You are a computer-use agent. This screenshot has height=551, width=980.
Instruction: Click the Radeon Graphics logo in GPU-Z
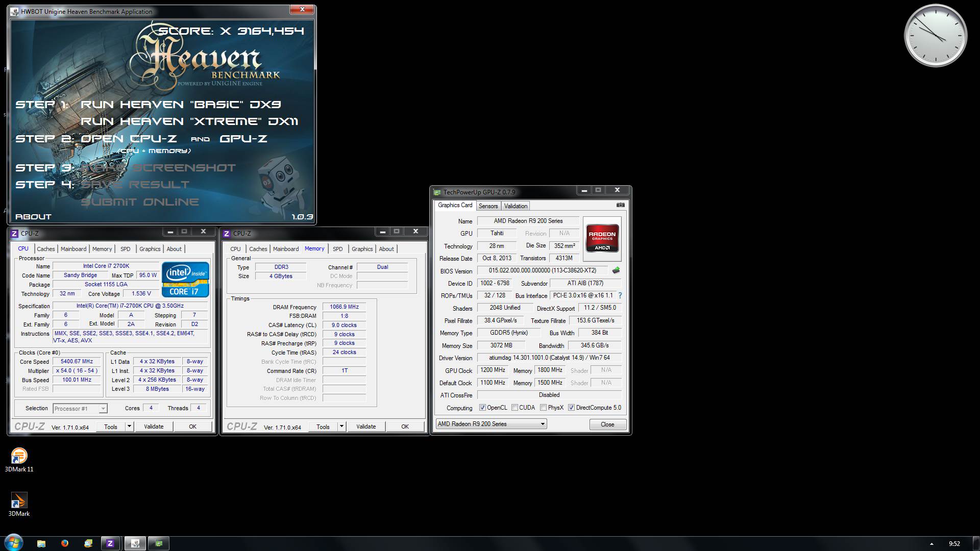pos(602,239)
